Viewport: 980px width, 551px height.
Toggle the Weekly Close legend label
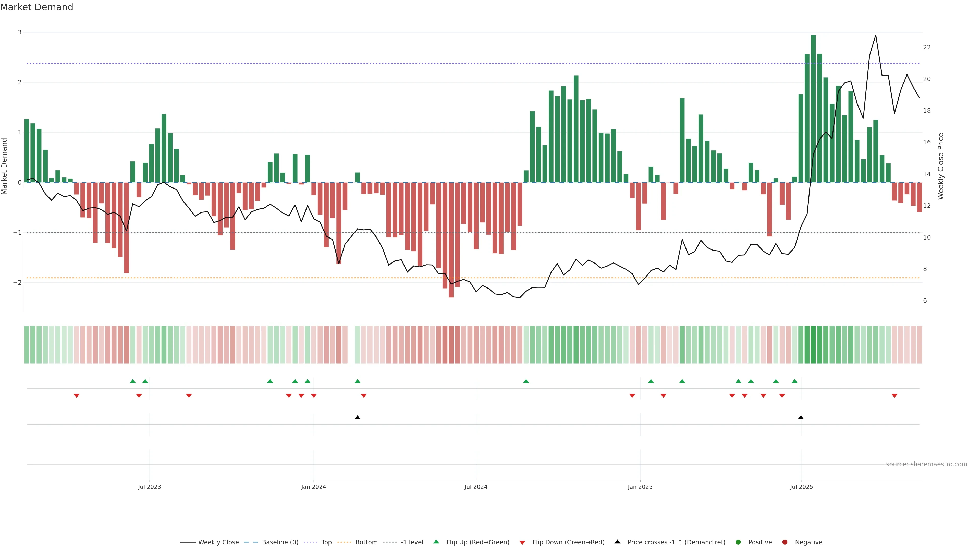218,542
